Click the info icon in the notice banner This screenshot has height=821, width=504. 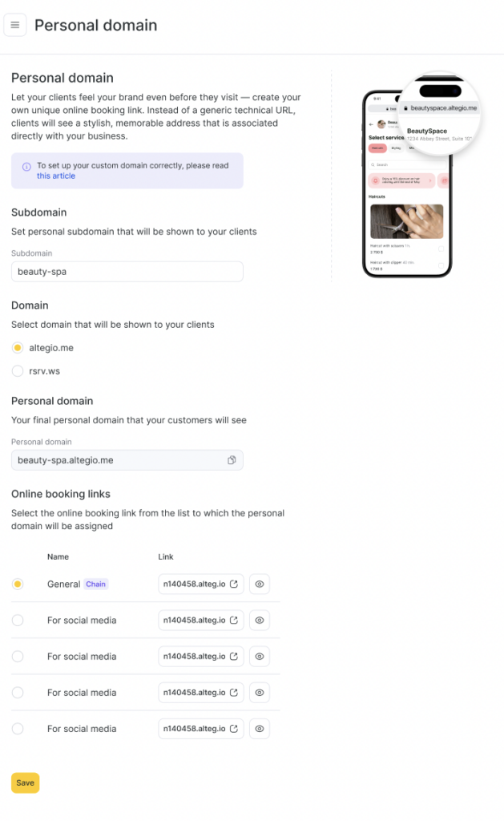(x=27, y=166)
